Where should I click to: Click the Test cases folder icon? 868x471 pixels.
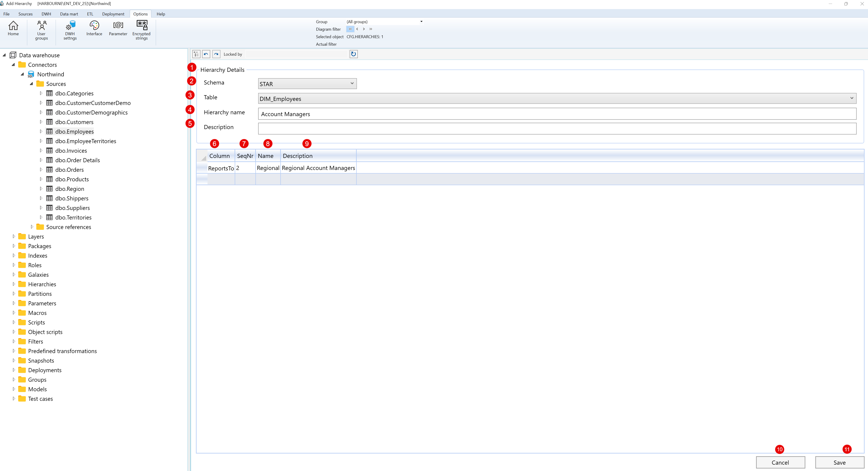(x=22, y=399)
